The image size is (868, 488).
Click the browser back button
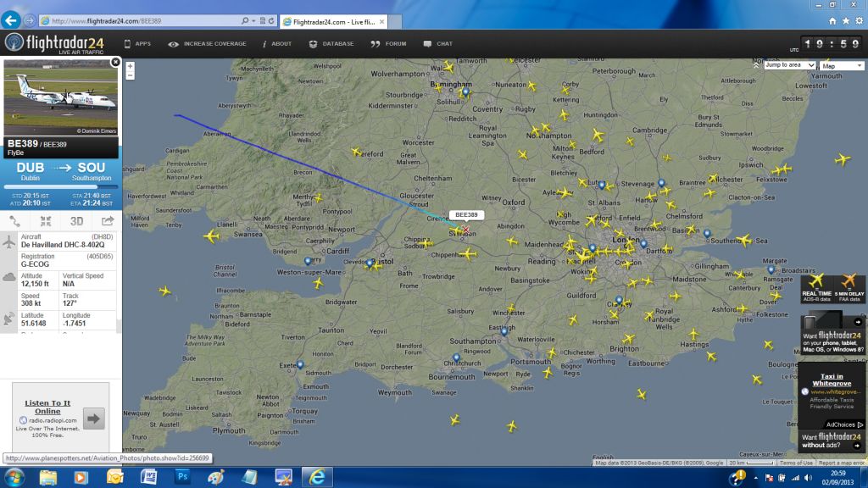11,20
